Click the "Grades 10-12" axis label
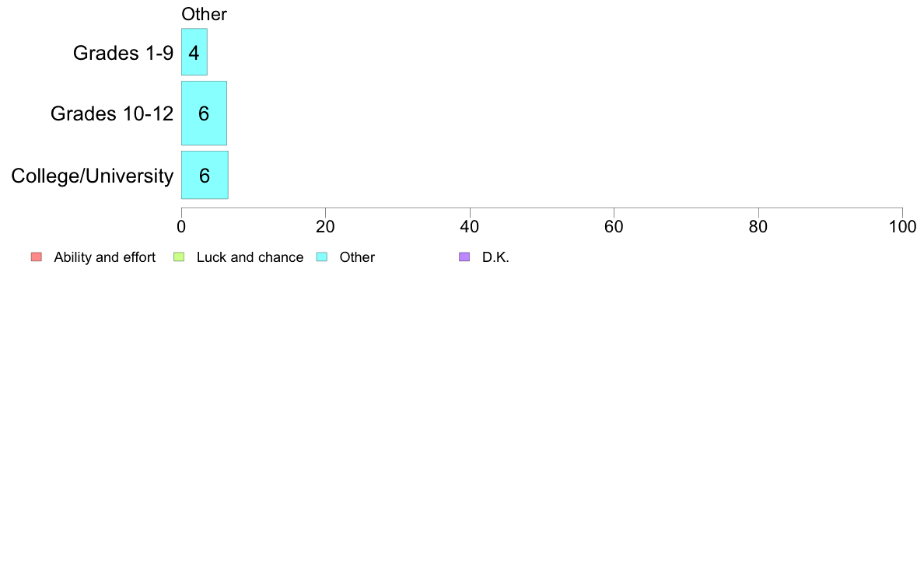Screen dimensions: 924x572 112,113
